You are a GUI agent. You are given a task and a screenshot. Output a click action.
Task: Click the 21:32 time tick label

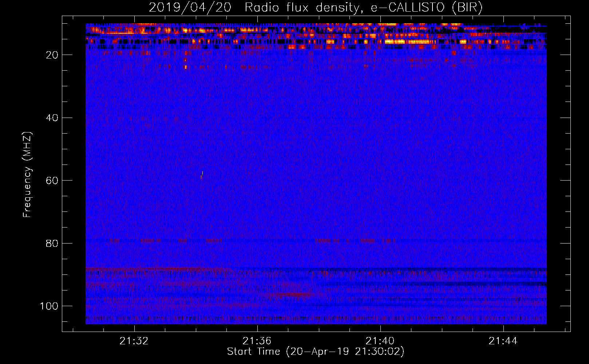tap(134, 341)
